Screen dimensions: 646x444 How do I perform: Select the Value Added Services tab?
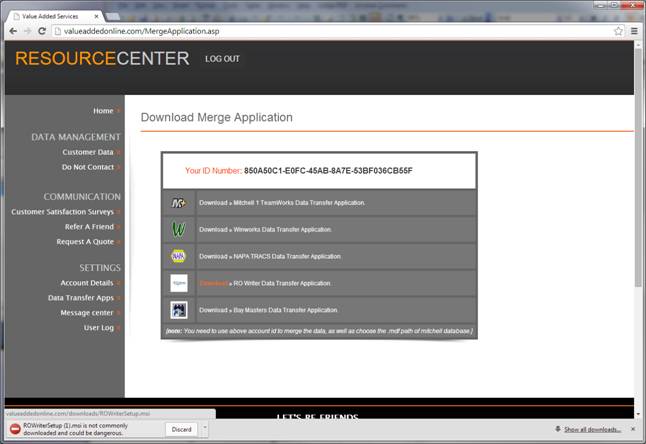56,16
